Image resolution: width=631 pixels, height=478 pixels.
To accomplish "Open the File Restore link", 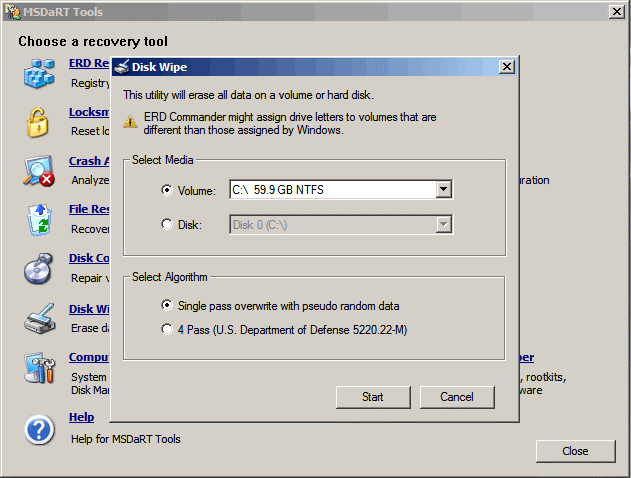I will pyautogui.click(x=89, y=209).
